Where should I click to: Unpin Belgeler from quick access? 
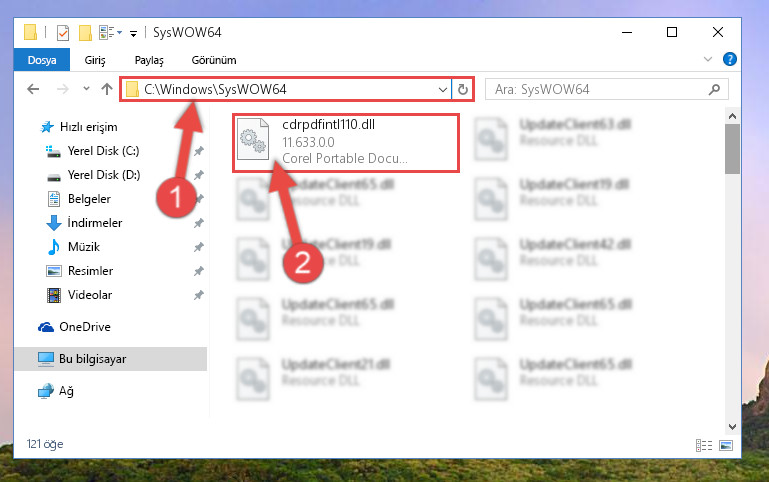pos(199,199)
